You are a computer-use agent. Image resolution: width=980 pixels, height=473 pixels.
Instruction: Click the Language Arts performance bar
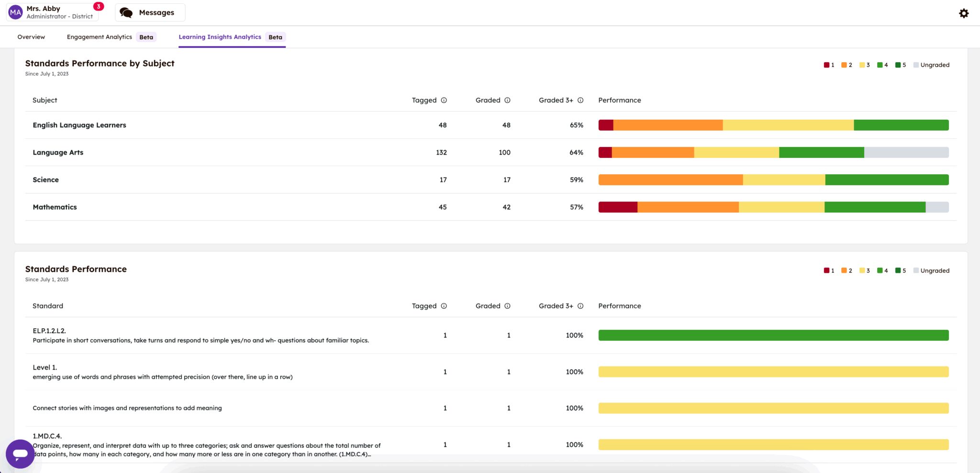(x=773, y=152)
